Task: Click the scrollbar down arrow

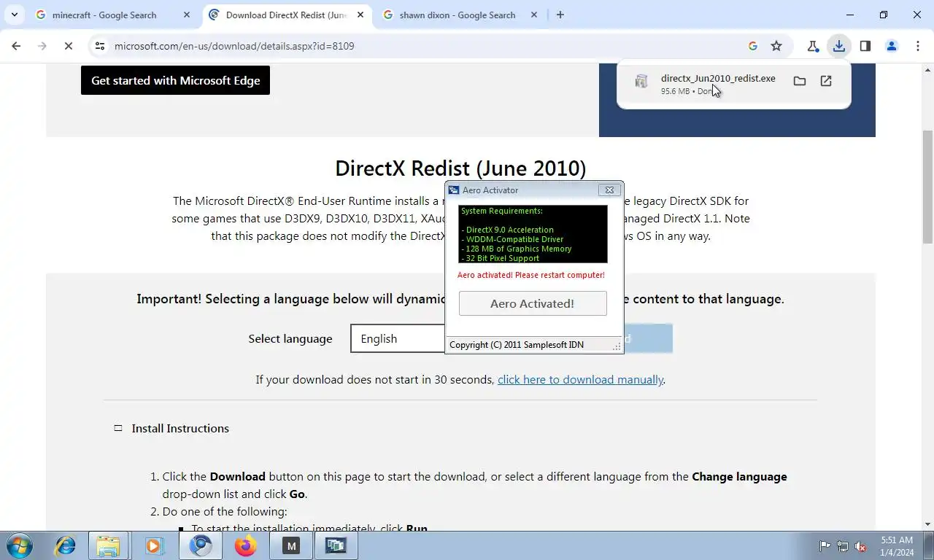Action: (x=928, y=524)
